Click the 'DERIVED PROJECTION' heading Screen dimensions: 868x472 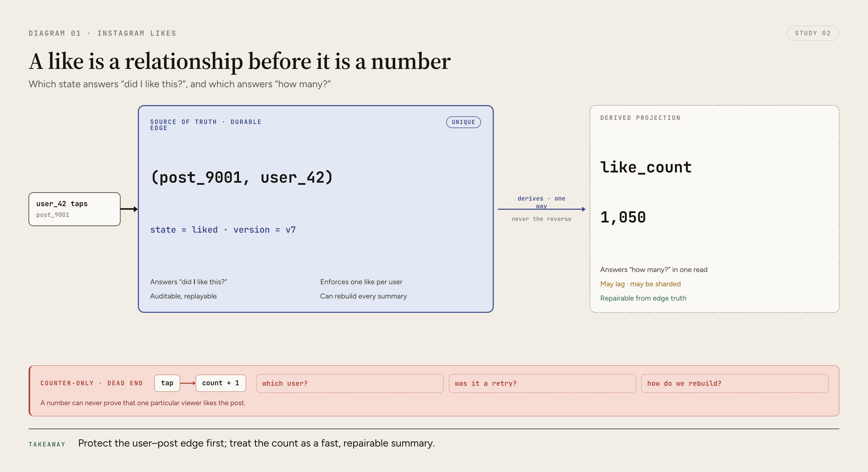(x=640, y=118)
